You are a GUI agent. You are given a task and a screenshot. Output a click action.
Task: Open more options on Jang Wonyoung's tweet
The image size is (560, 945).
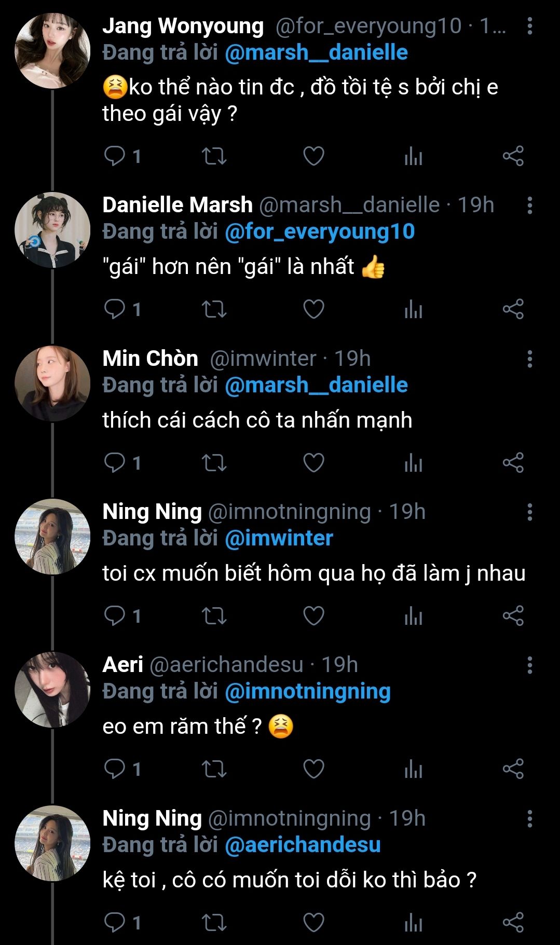coord(529,26)
